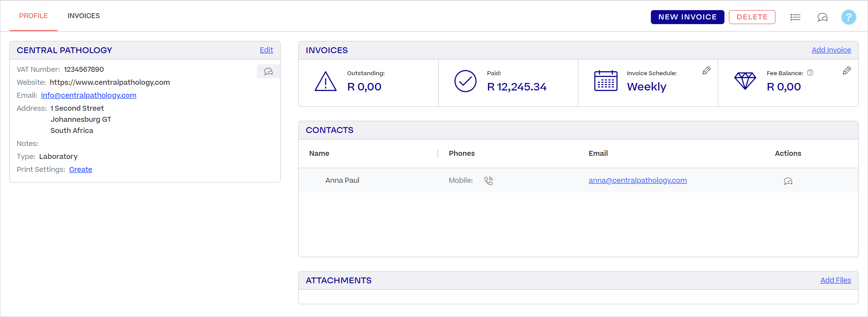Click the chat icon in Central Pathology card
This screenshot has height=317, width=868.
[x=268, y=72]
